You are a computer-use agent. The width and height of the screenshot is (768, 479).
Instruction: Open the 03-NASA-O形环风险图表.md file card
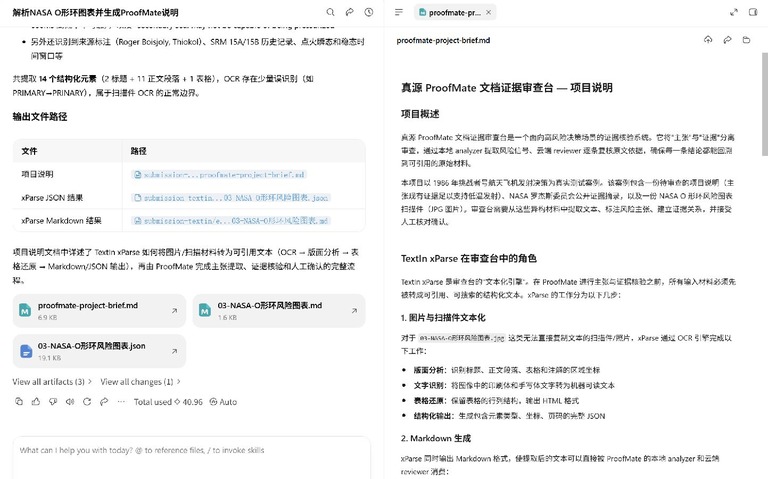(279, 311)
